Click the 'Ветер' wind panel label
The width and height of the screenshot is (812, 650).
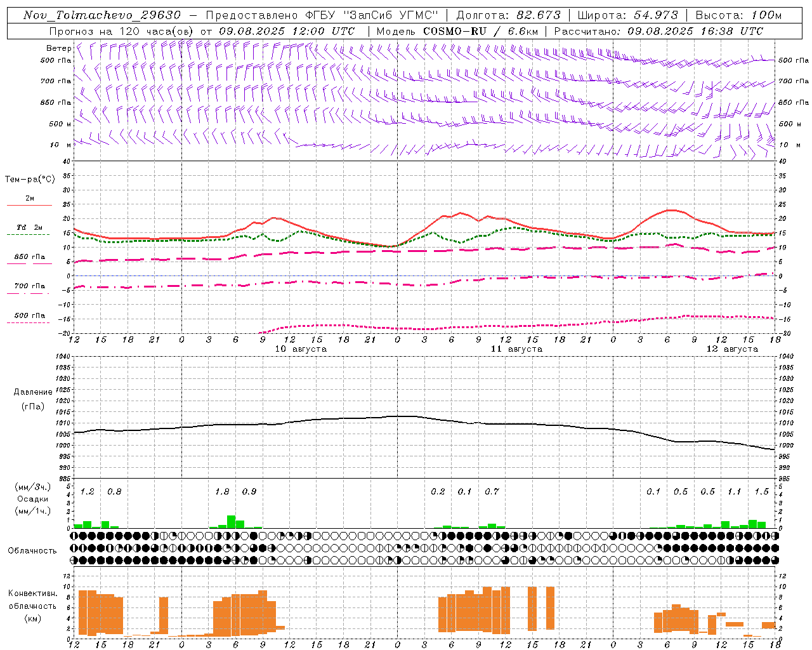point(58,48)
